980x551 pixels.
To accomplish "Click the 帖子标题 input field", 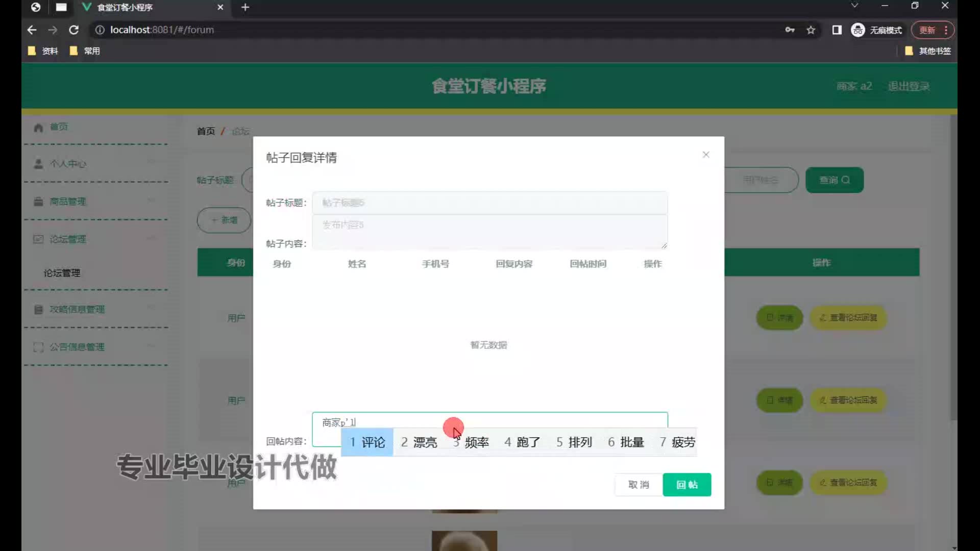I will (x=489, y=203).
